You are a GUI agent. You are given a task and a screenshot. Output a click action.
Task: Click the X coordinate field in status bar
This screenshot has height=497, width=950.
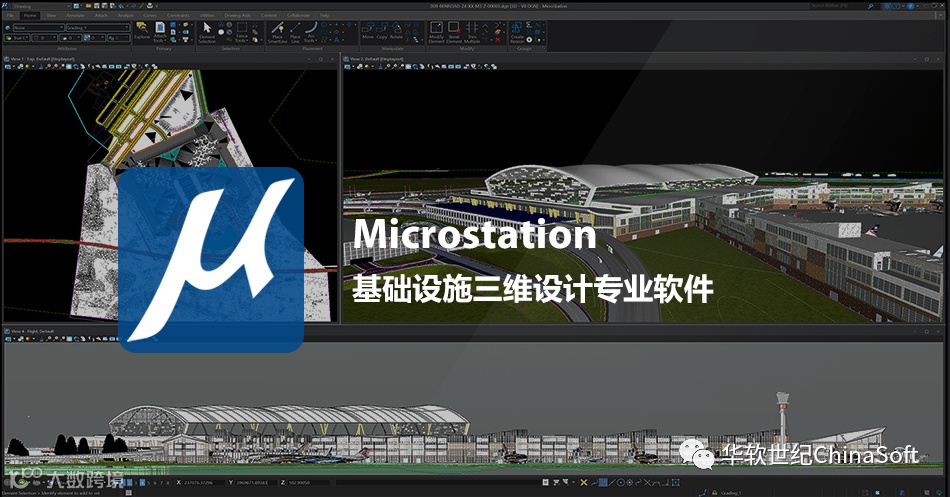pyautogui.click(x=205, y=482)
